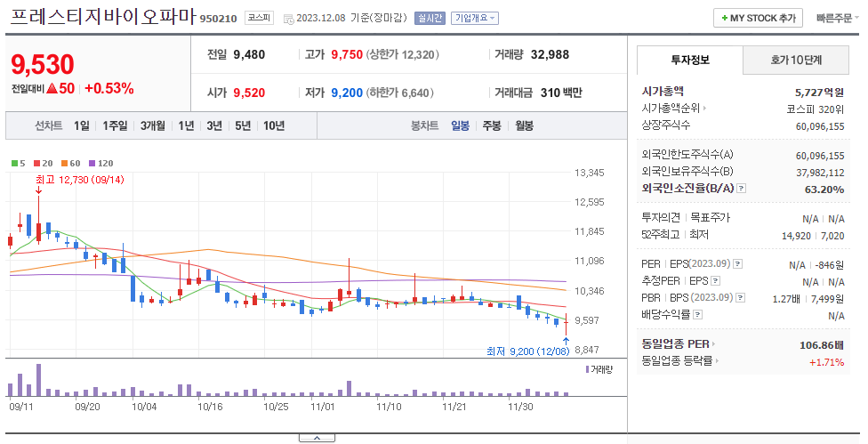Viewport: 868px width, 444px height.
Task: Click the 최고 12,730 (09/14) chart marker
Action: [80, 180]
